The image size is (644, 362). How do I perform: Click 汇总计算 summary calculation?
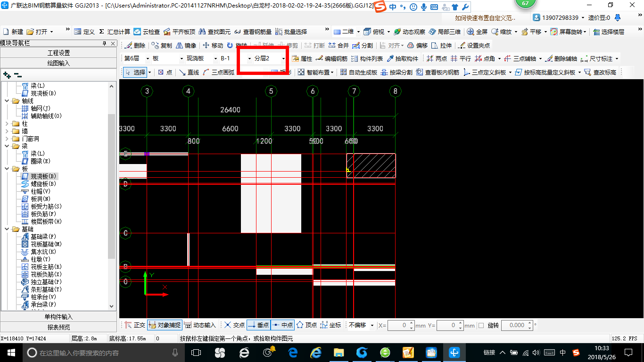coord(114,32)
